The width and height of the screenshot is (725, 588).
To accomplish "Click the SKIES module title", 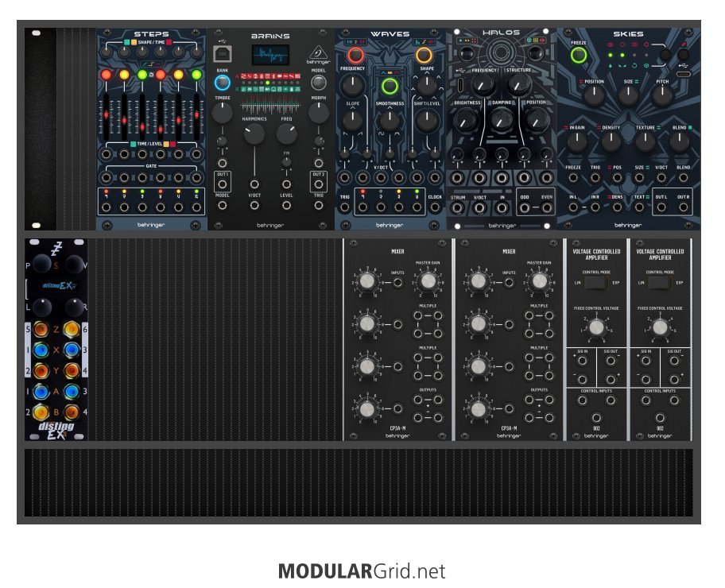I will point(628,33).
